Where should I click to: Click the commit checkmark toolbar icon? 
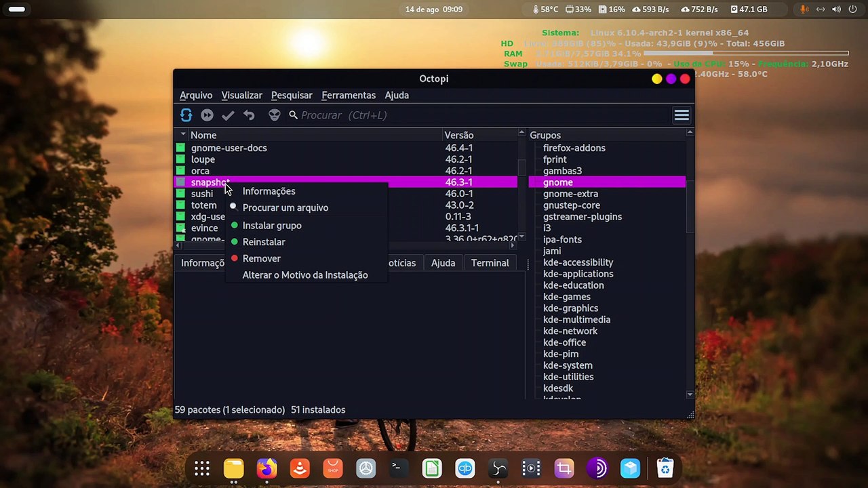click(228, 115)
